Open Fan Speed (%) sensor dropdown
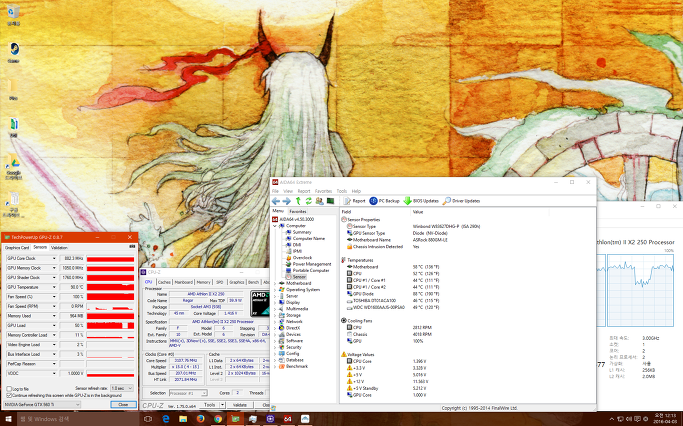The width and height of the screenshot is (683, 426). (54, 297)
